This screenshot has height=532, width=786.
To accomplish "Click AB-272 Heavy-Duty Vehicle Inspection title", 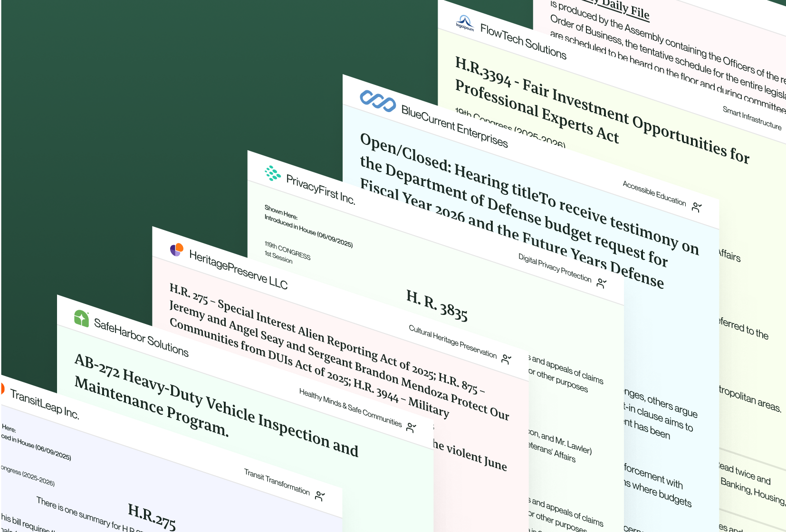I will click(216, 405).
